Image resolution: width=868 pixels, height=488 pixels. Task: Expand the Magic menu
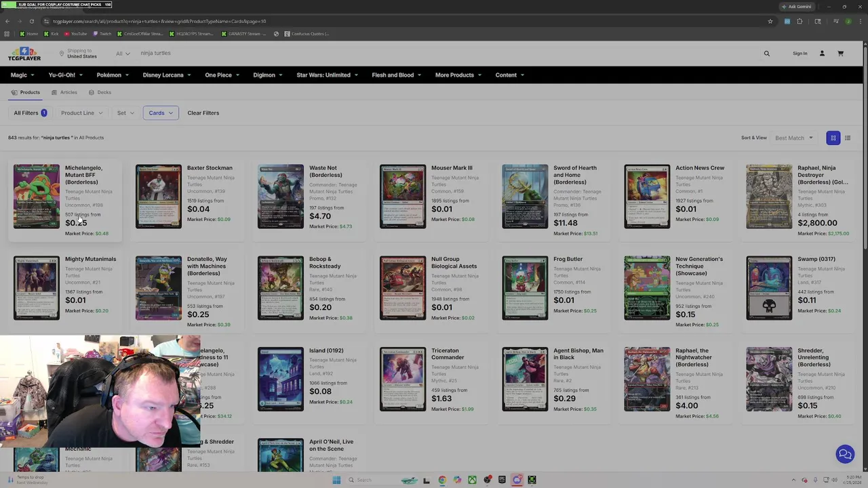[22, 75]
